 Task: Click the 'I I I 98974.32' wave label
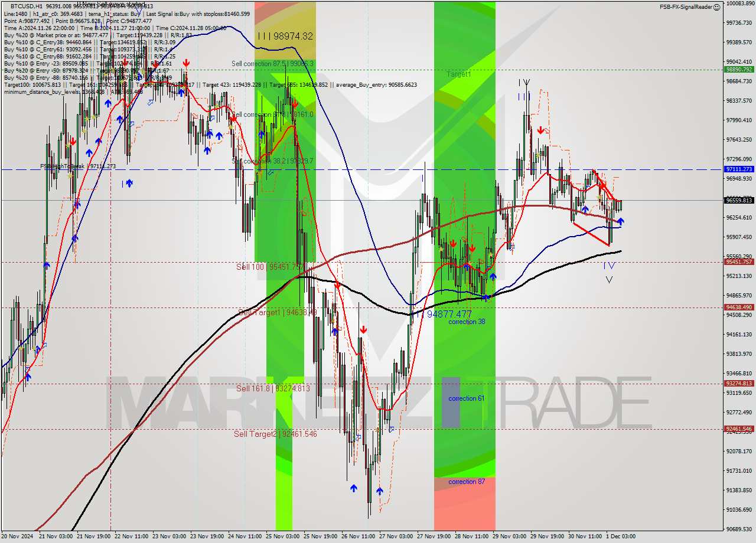pyautogui.click(x=285, y=36)
